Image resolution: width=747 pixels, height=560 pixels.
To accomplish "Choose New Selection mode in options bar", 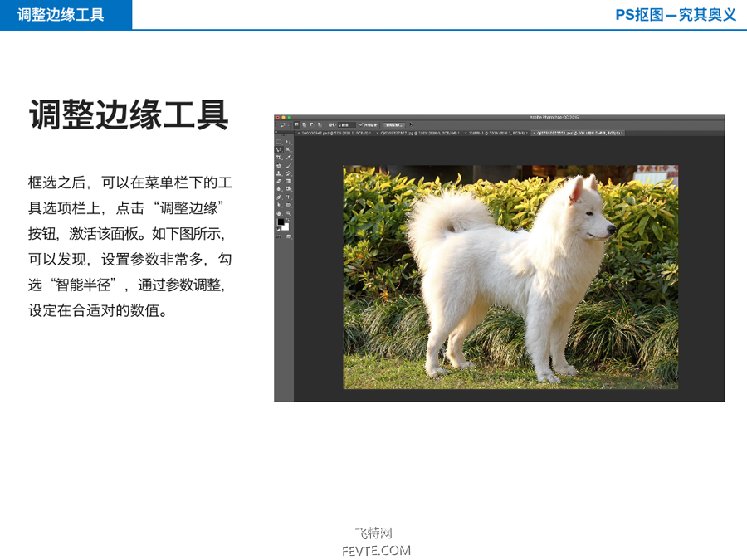I will (x=296, y=124).
